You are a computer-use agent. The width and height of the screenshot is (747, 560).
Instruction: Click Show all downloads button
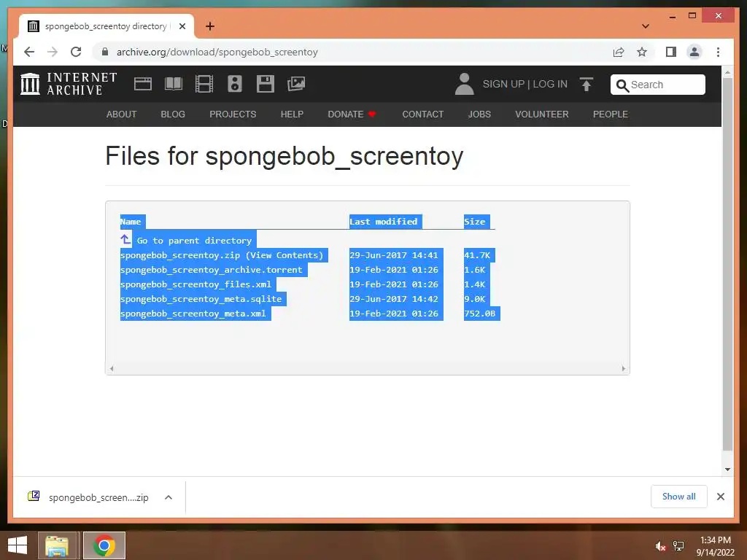[x=678, y=497]
